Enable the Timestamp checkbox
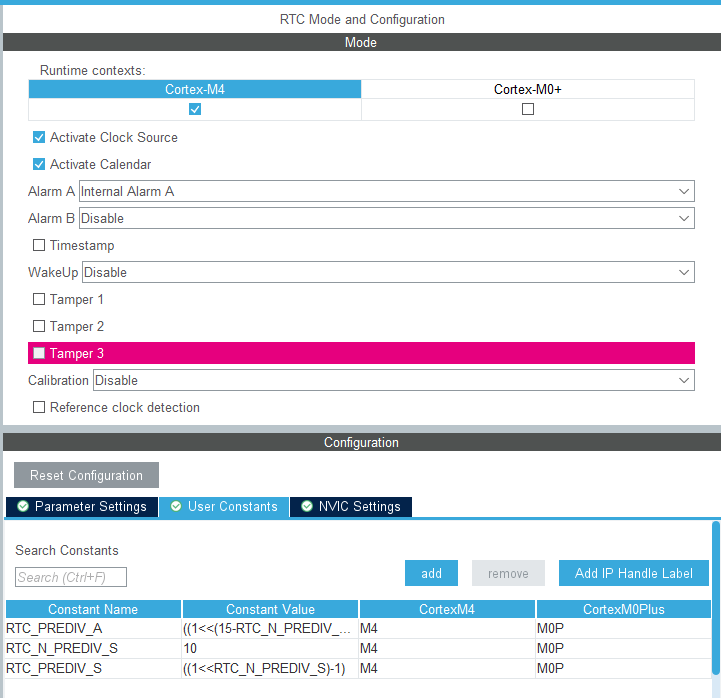Viewport: 721px width, 698px height. coord(39,246)
